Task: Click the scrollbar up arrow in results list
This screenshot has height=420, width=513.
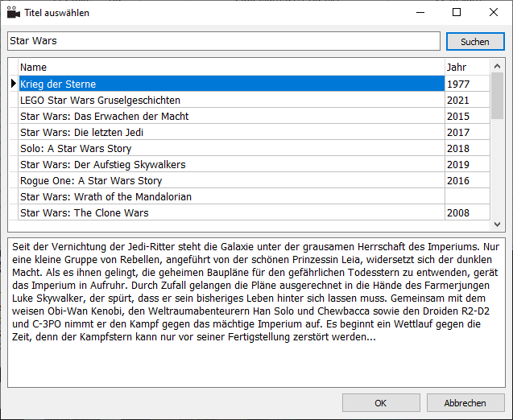Action: click(x=498, y=66)
